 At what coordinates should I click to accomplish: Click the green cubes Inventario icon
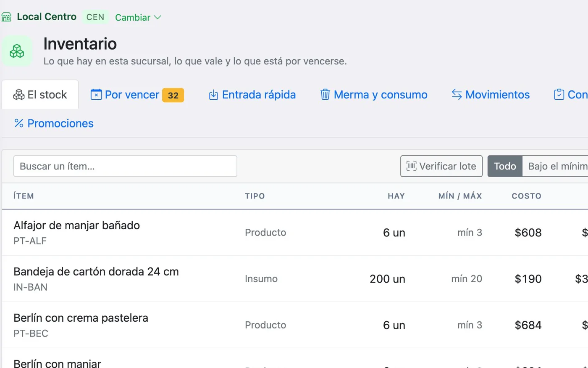(17, 51)
